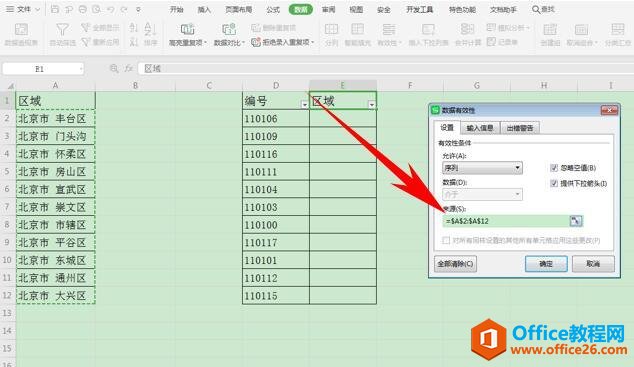The width and height of the screenshot is (634, 367).
Task: Select cell 北京市 丰台区
Action: click(55, 119)
